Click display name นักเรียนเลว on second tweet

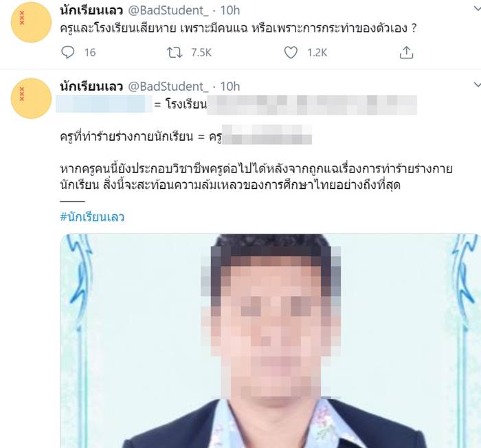point(91,87)
